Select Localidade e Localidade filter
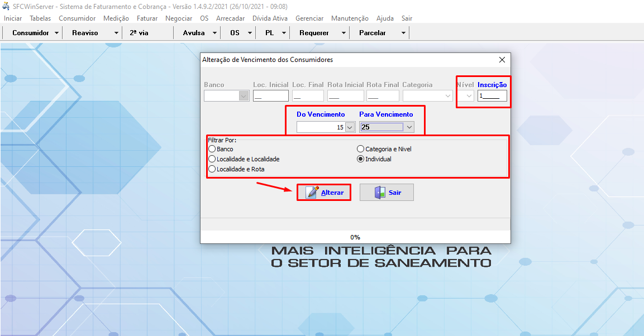This screenshot has height=336, width=644. [212, 159]
